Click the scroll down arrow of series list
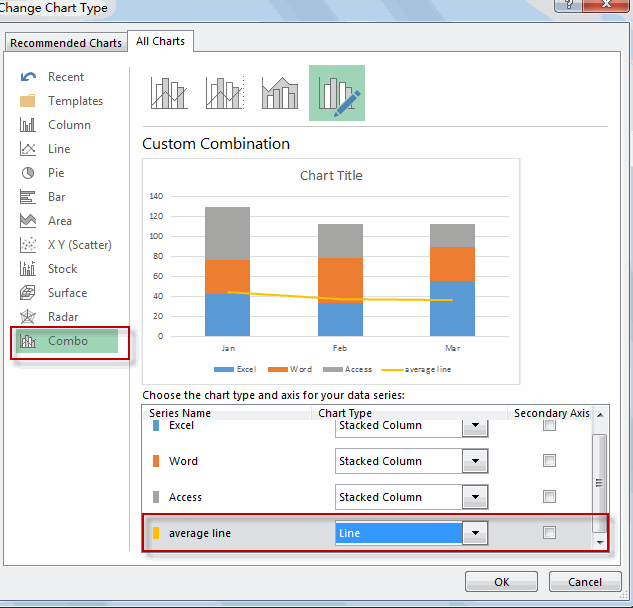This screenshot has width=633, height=608. pos(600,542)
